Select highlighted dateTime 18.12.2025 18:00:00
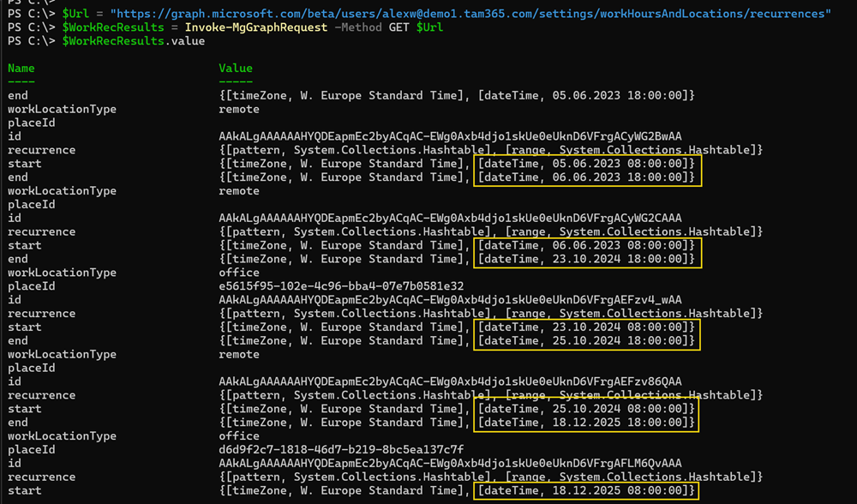Image resolution: width=857 pixels, height=504 pixels. (586, 423)
